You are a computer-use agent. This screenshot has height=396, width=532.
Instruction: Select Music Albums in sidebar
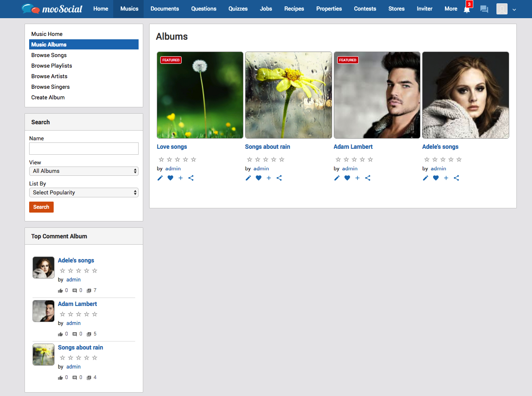coord(84,44)
